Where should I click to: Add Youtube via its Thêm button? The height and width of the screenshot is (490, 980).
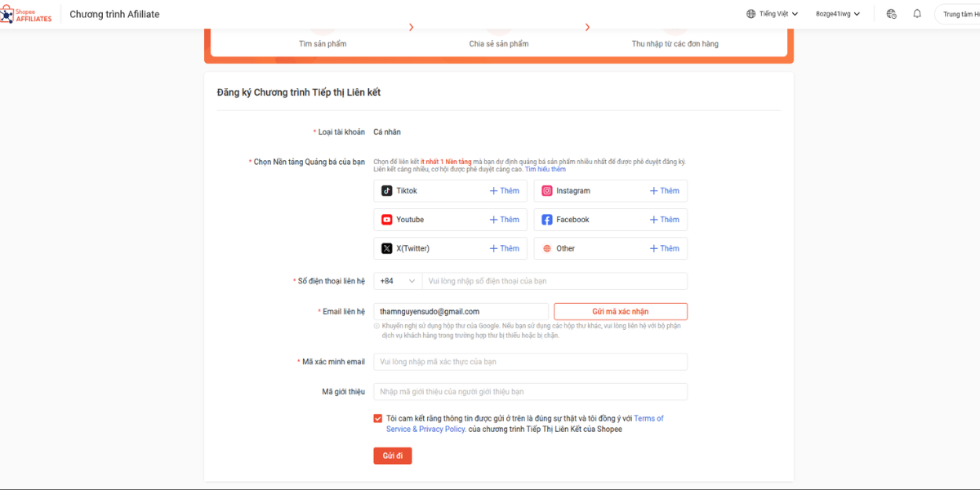click(504, 220)
